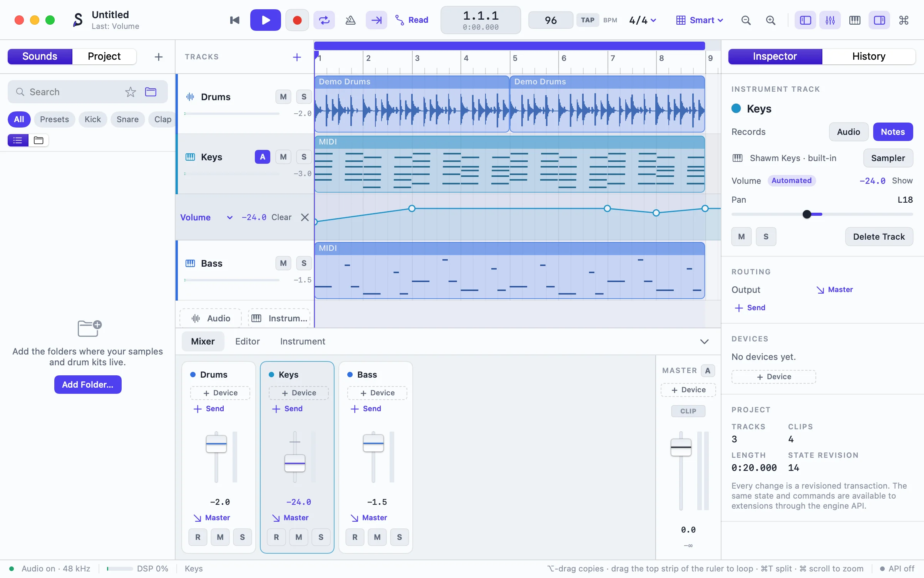Image resolution: width=924 pixels, height=578 pixels.
Task: Click the folder icon in search field
Action: [x=151, y=92]
